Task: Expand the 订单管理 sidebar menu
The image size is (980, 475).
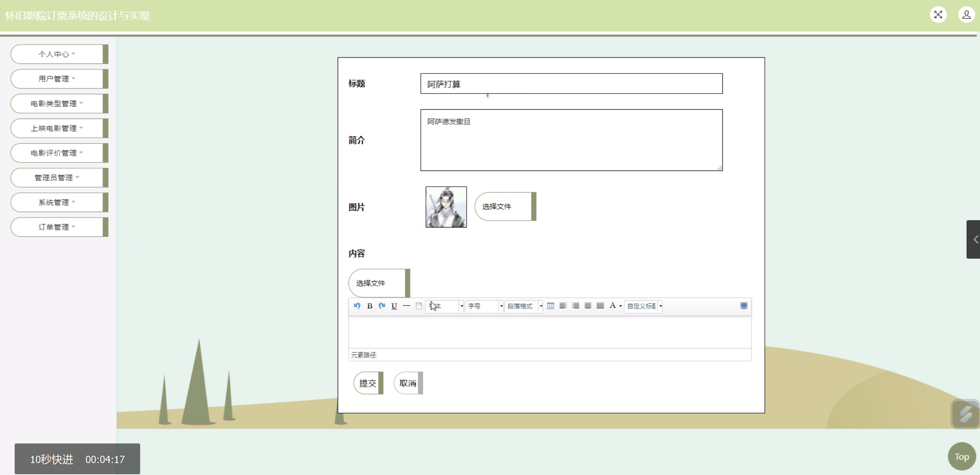Action: 57,227
